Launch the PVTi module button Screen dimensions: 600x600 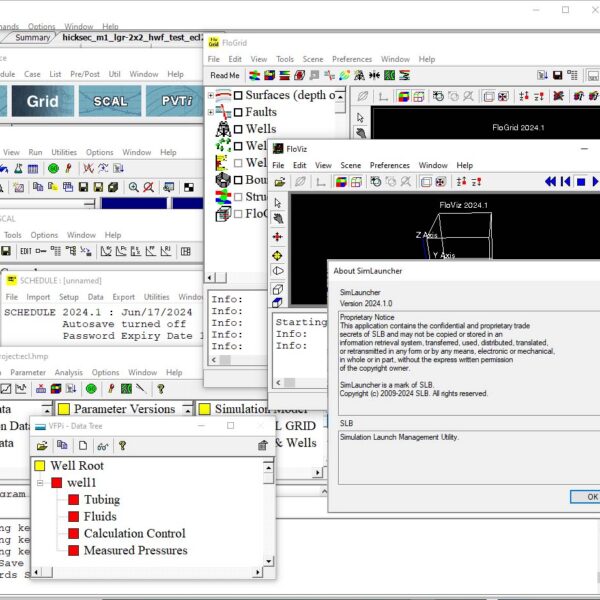tap(175, 101)
